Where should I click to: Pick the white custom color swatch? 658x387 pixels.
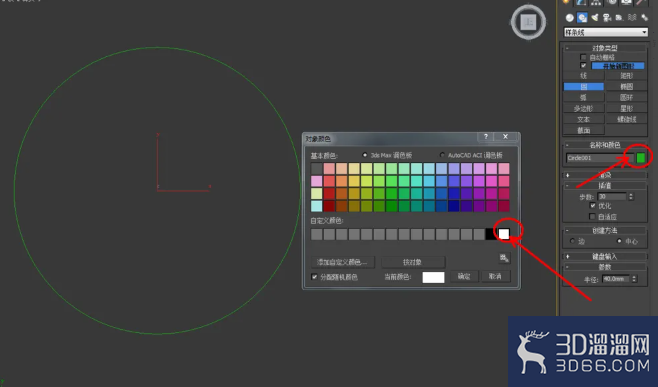click(504, 234)
